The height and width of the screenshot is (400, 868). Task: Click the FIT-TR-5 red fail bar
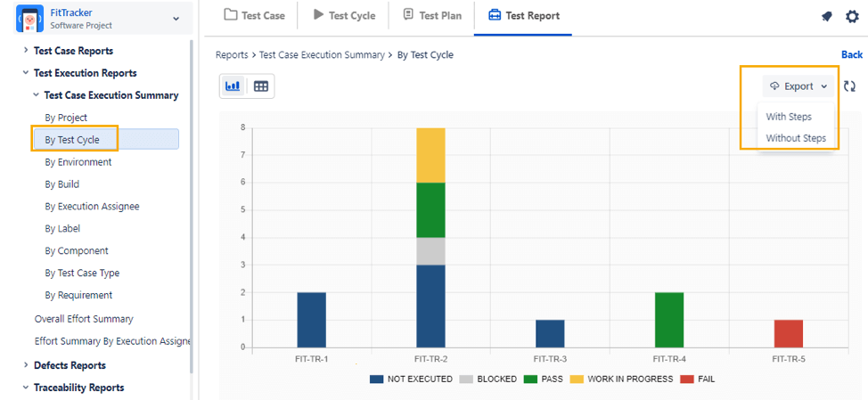pyautogui.click(x=789, y=333)
